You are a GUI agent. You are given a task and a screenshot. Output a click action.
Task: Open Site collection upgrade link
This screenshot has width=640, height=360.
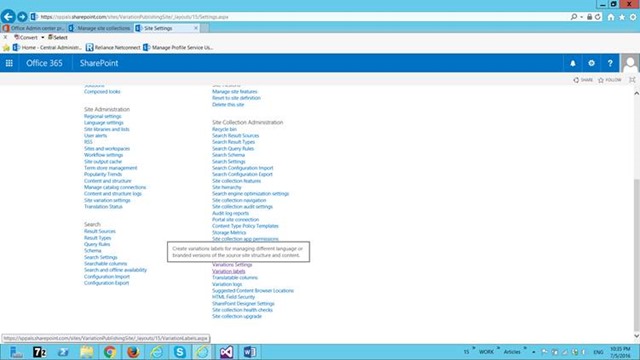(x=237, y=316)
